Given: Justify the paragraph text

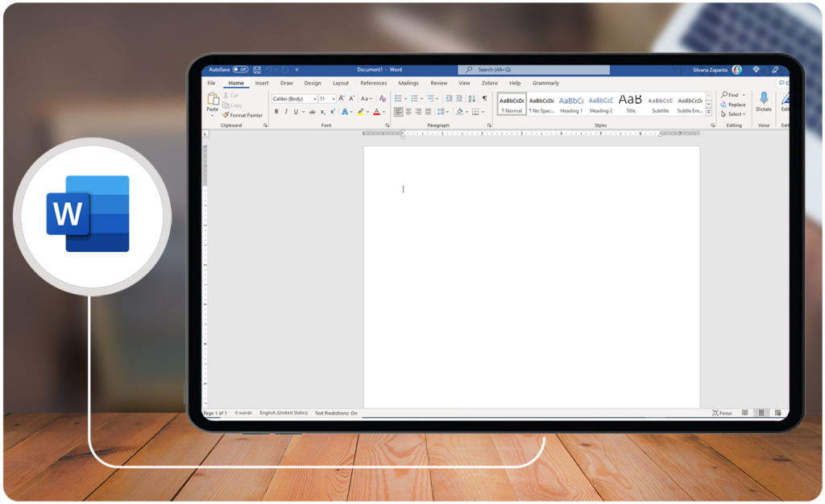Looking at the screenshot, I should (x=429, y=111).
